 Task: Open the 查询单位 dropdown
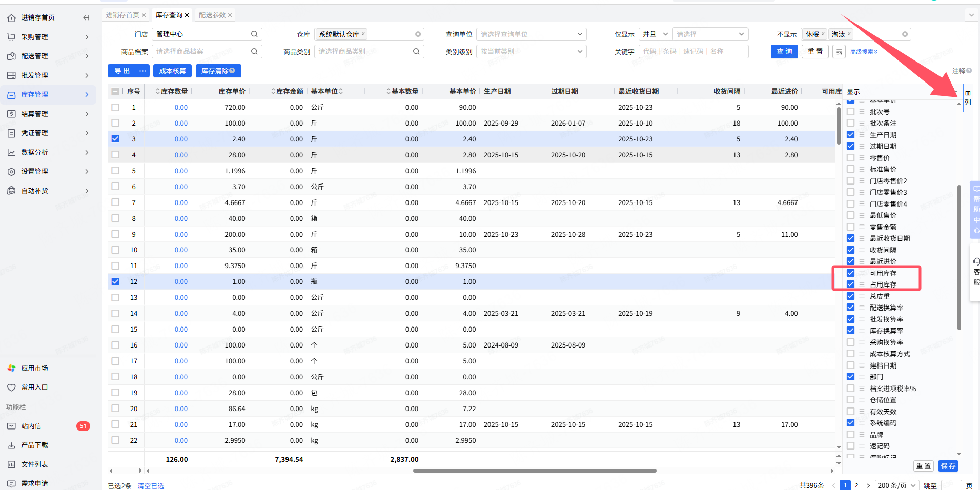(x=531, y=34)
